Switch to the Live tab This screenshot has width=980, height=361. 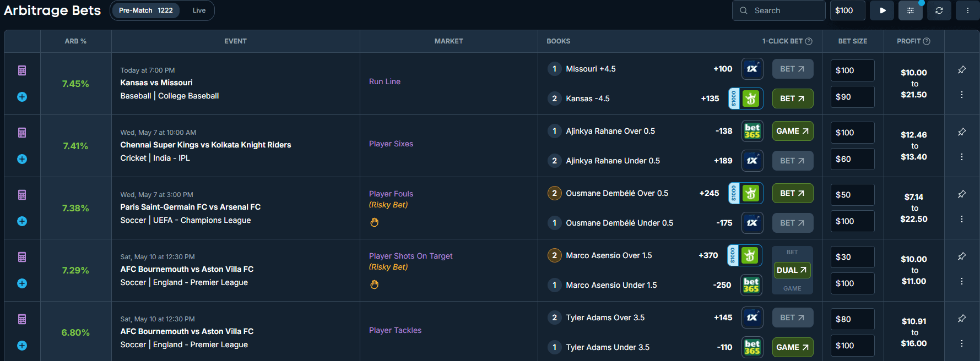[x=199, y=10]
